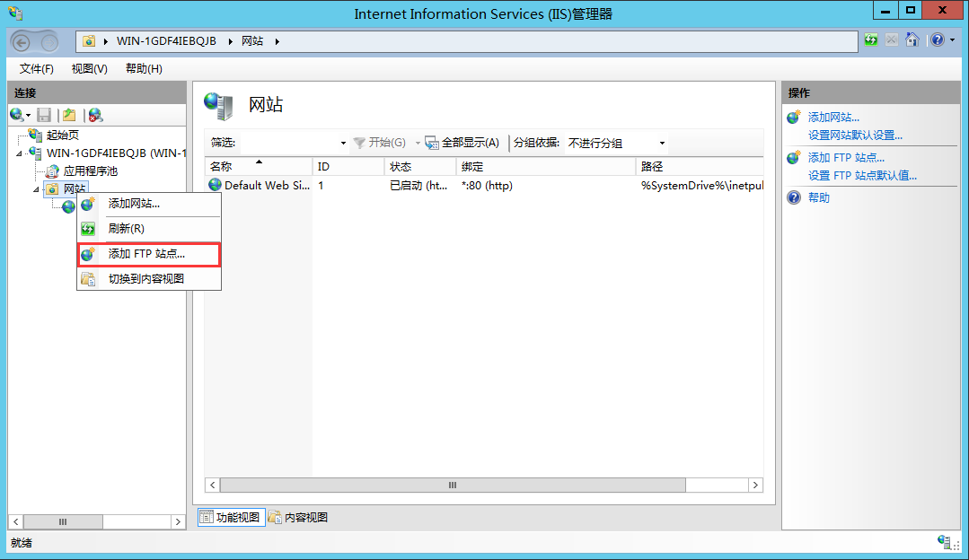Image resolution: width=969 pixels, height=560 pixels.
Task: Open dropdown arrow beside connection globe icon
Action: (x=29, y=116)
